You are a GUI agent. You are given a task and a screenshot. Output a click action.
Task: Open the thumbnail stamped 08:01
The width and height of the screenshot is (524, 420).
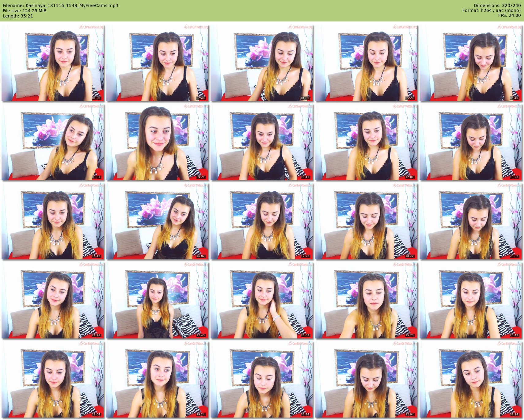[53, 142]
